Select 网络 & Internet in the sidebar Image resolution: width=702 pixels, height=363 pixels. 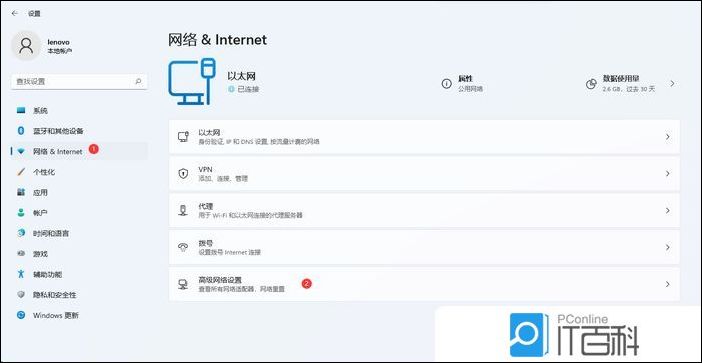pos(79,152)
